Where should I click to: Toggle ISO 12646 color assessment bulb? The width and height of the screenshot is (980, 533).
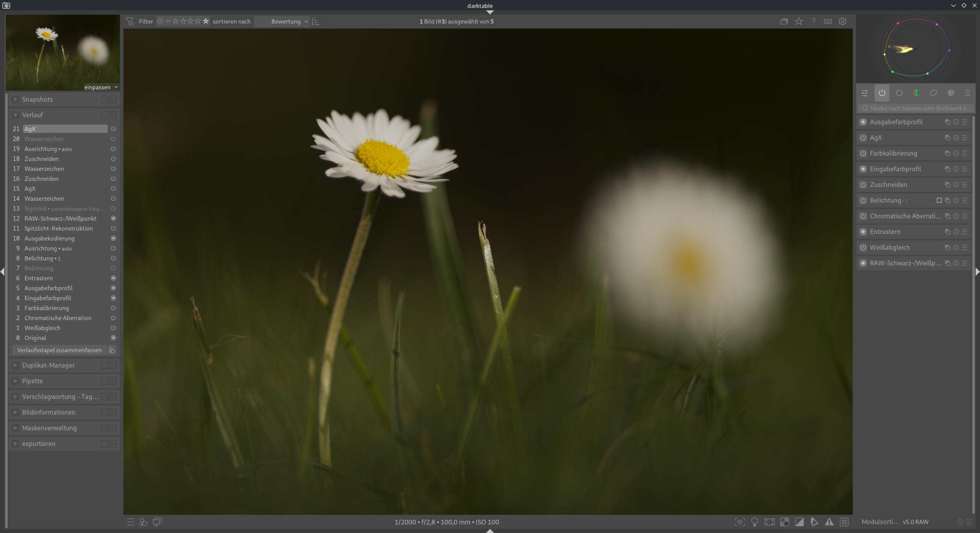(x=754, y=522)
